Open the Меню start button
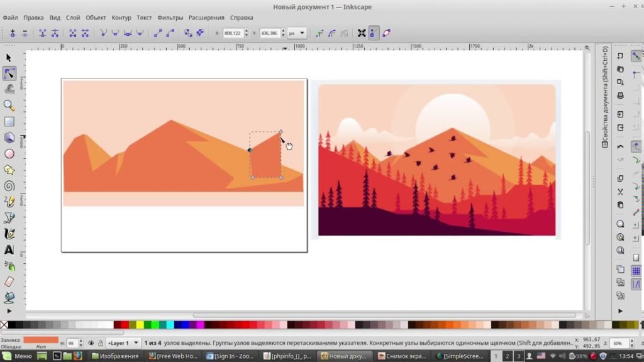Image resolution: width=644 pixels, height=362 pixels. (18, 356)
